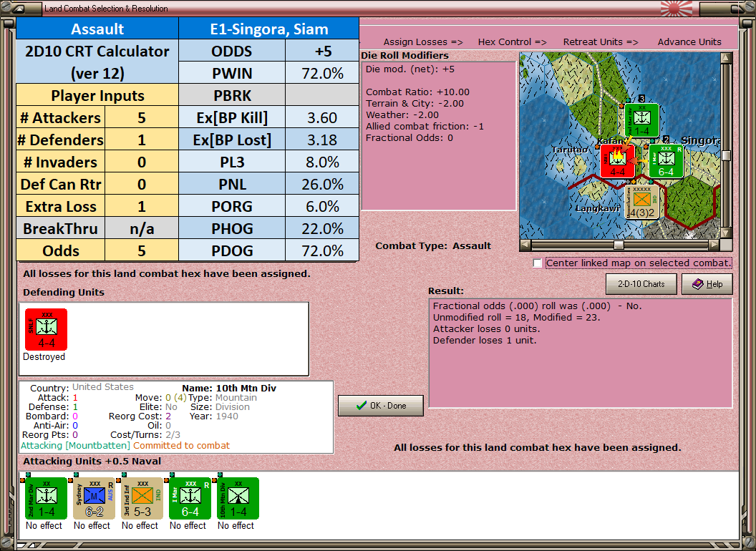Click the Unmodified roll result line
756x551 pixels.
click(516, 317)
